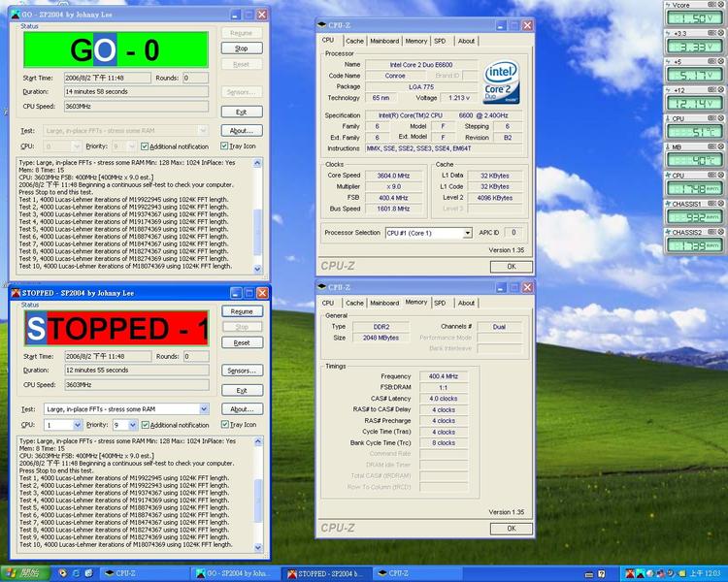Open settings icon on MB temperature gadget
728x582 pixels.
[x=711, y=146]
